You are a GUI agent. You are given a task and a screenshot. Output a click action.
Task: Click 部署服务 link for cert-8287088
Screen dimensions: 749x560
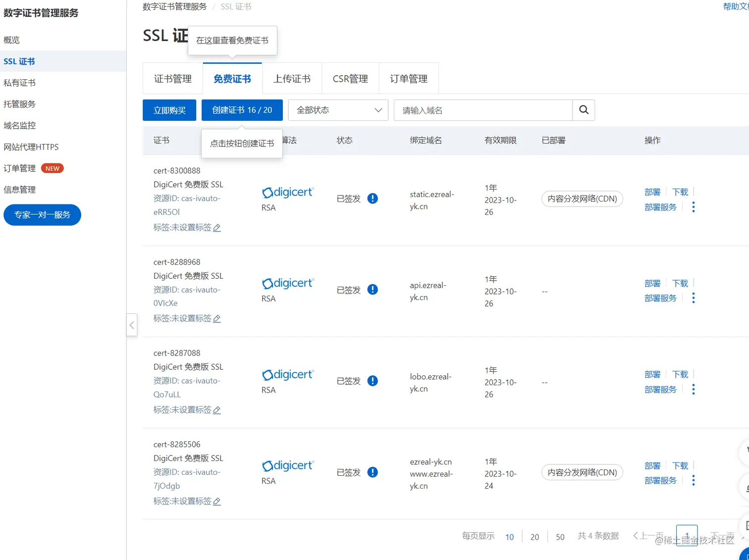(x=660, y=390)
